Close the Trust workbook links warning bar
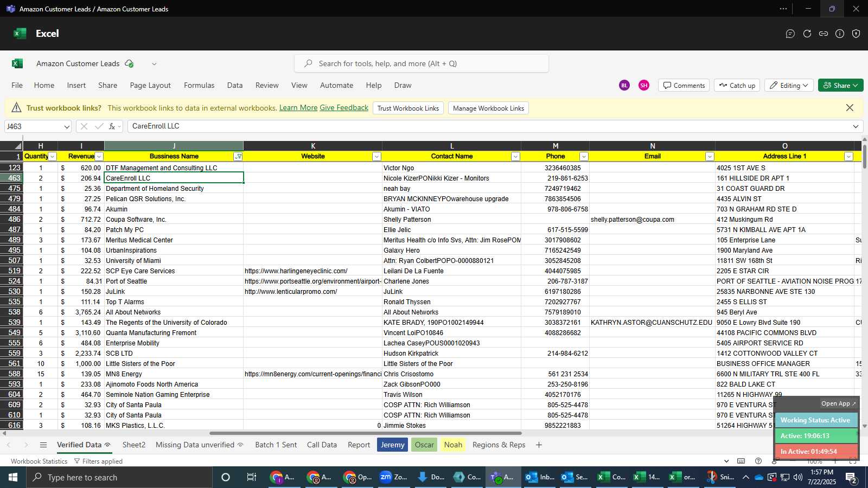 click(x=850, y=108)
